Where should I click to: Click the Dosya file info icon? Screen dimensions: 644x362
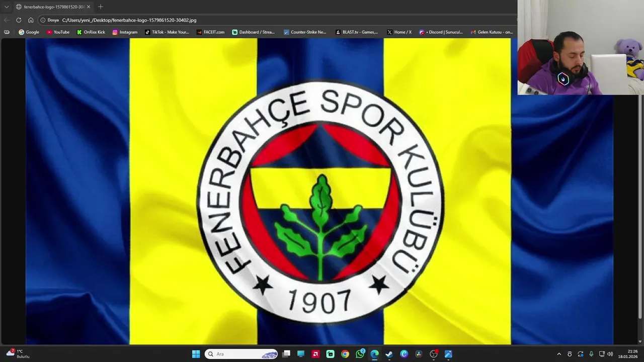[x=43, y=20]
